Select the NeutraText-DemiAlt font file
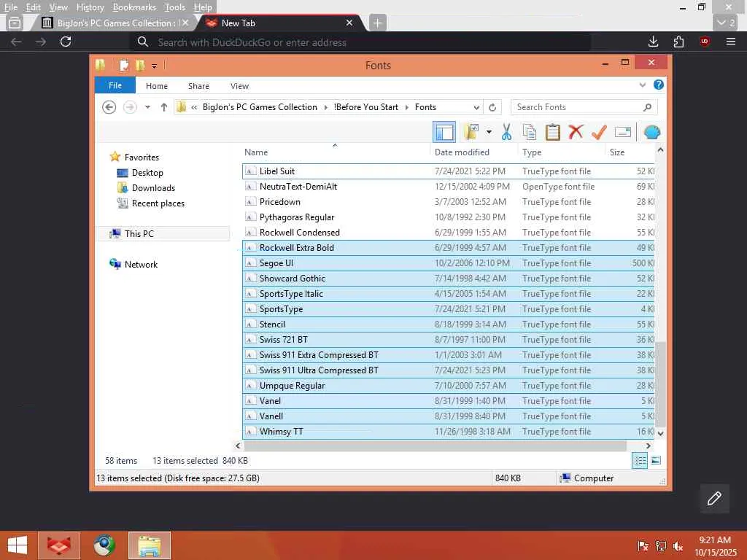 point(449,186)
